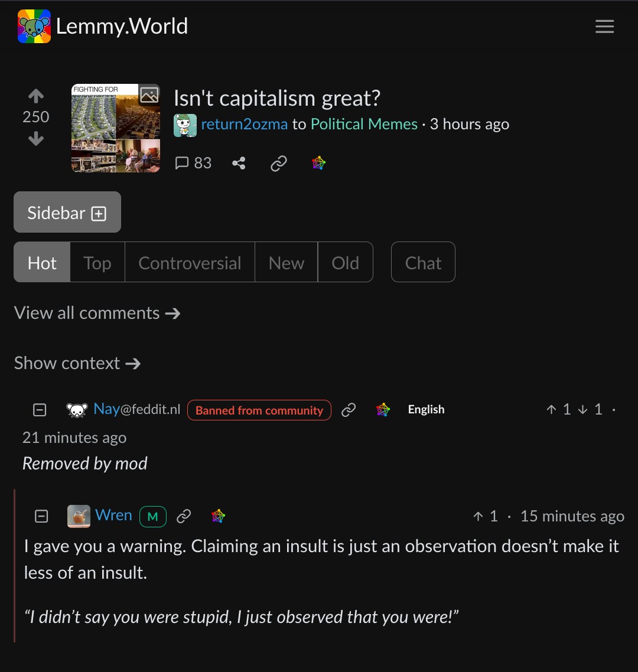Expand the Sidebar panel

click(x=67, y=212)
